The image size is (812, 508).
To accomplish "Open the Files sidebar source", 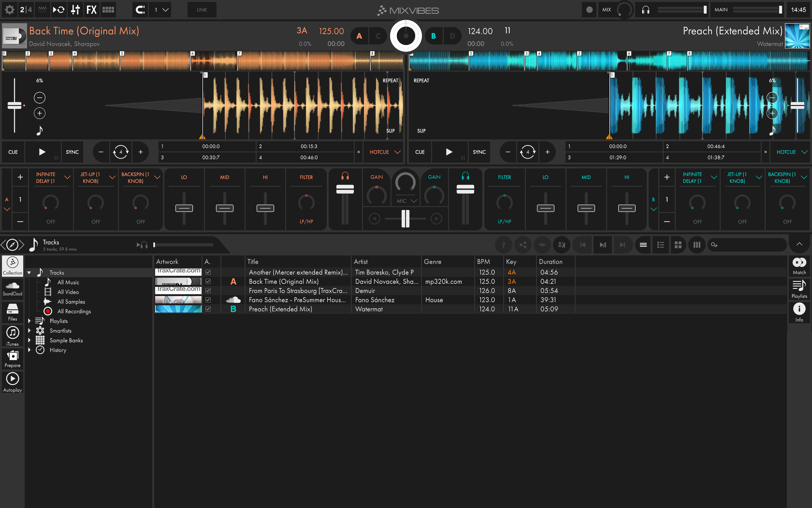I will click(x=12, y=312).
